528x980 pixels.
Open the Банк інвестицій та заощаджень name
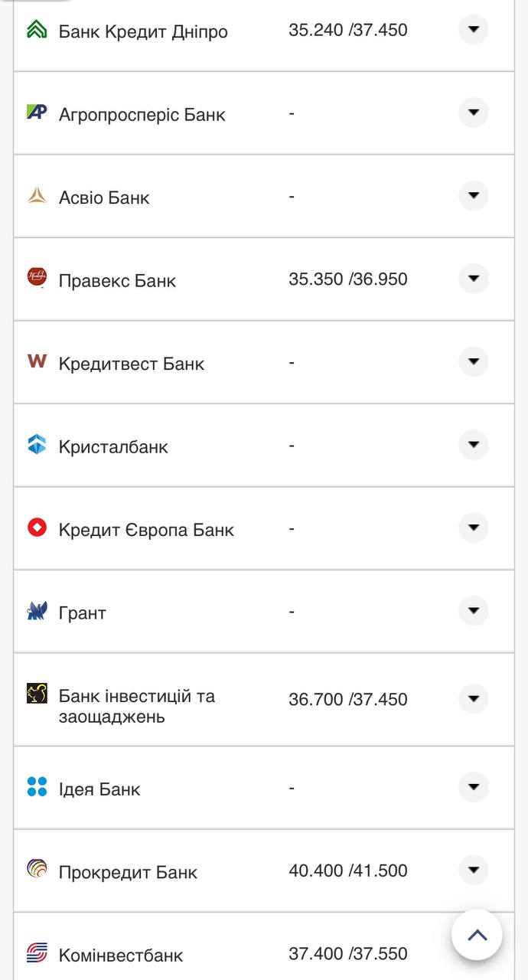(x=136, y=706)
